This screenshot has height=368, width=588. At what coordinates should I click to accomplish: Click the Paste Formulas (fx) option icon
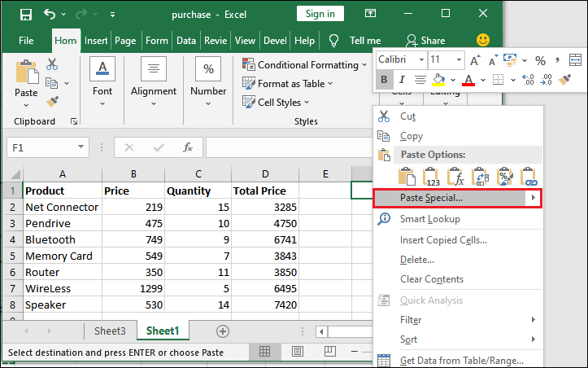(455, 175)
